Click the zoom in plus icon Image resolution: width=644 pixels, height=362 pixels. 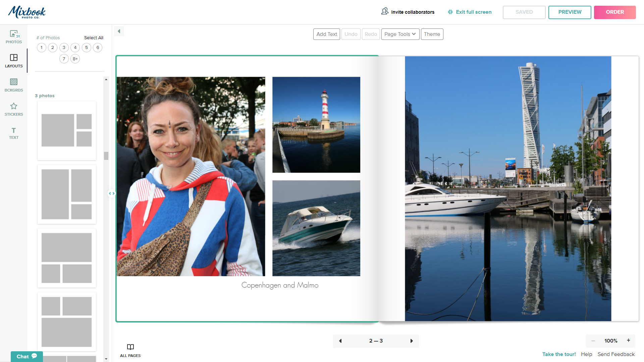(628, 341)
